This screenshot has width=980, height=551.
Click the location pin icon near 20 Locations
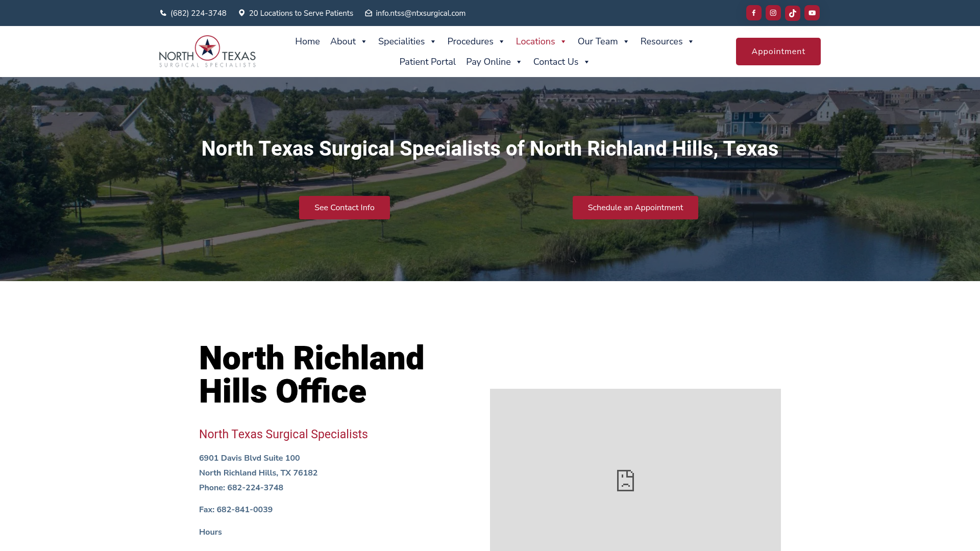pyautogui.click(x=241, y=13)
